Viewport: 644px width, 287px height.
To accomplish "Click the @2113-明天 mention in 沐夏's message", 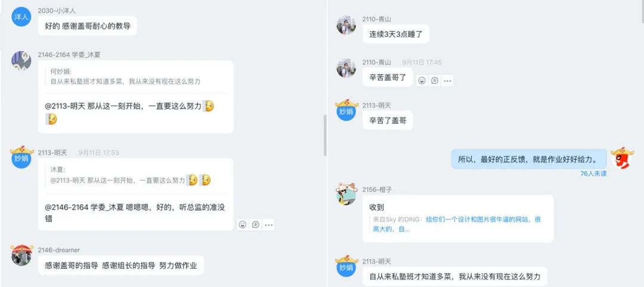I will click(65, 106).
